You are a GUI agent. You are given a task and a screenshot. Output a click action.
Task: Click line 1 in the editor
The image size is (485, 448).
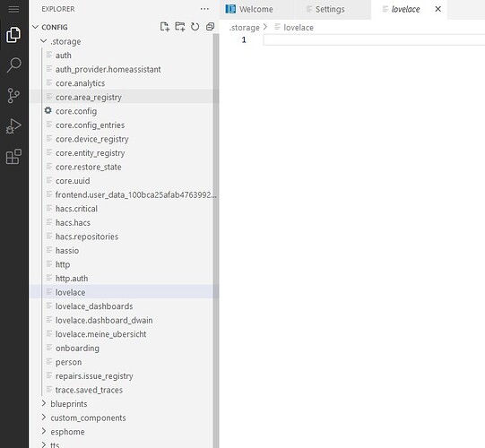374,40
